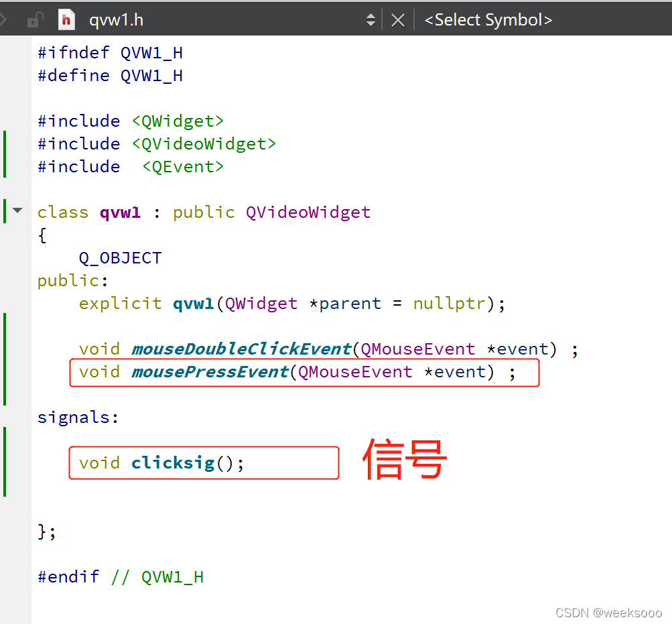
Task: Click the explicit qvw1 constructor name
Action: (193, 304)
